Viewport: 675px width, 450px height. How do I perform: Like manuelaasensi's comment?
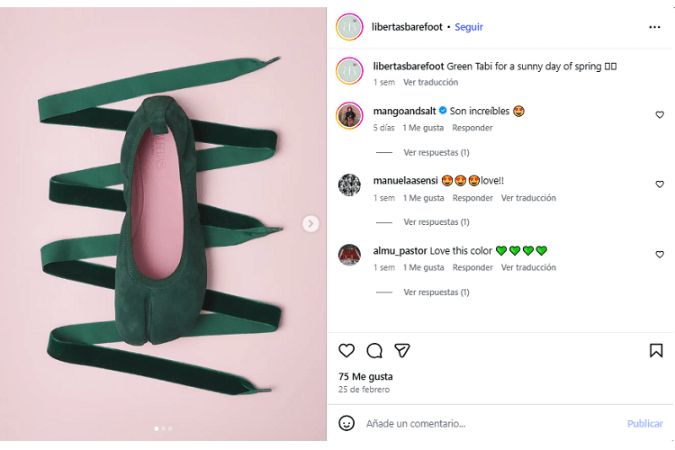[x=659, y=185]
